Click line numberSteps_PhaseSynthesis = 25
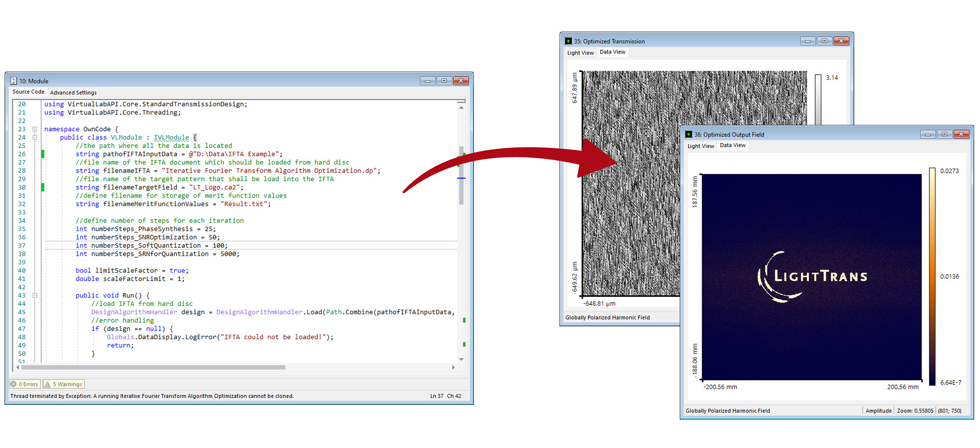The image size is (980, 448). coord(146,229)
